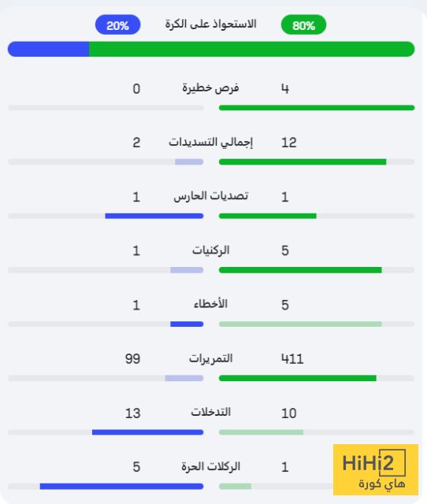Click the blue tackles bar showing 13
This screenshot has height=504, width=427.
click(148, 432)
